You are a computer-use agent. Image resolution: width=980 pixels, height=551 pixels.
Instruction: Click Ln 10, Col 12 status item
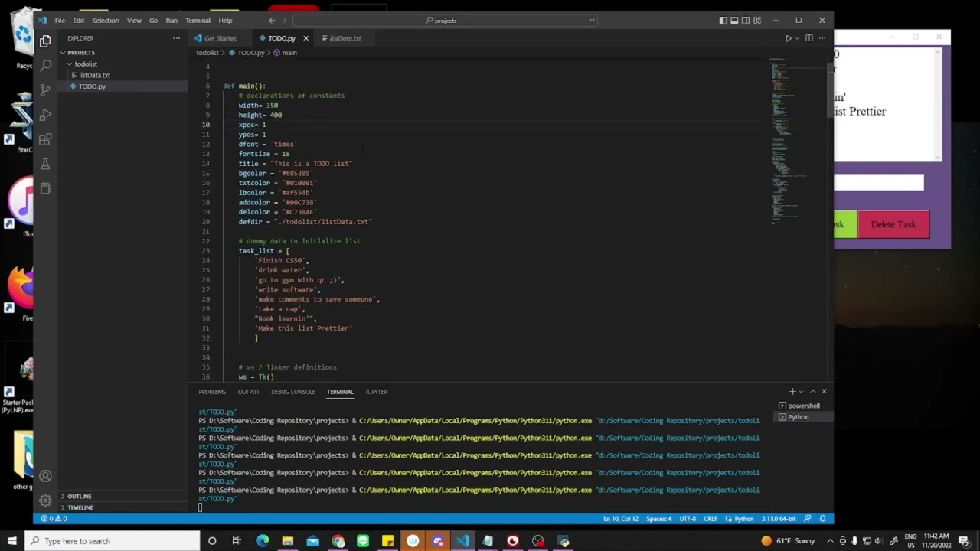click(621, 519)
